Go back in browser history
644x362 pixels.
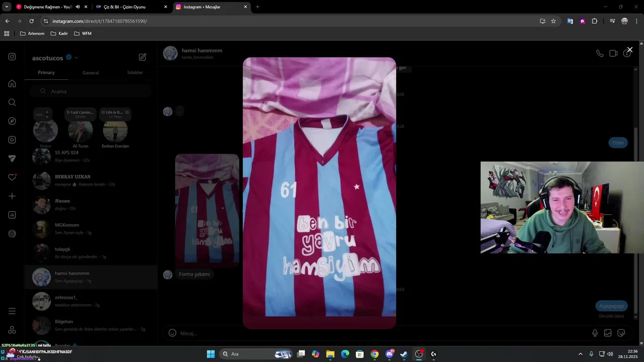[x=7, y=21]
